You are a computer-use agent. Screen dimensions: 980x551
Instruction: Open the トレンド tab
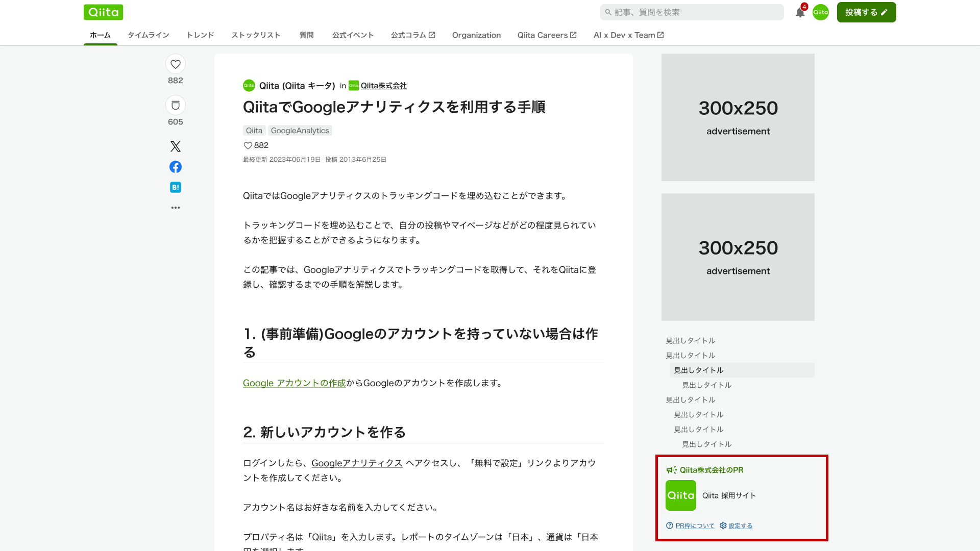[200, 35]
